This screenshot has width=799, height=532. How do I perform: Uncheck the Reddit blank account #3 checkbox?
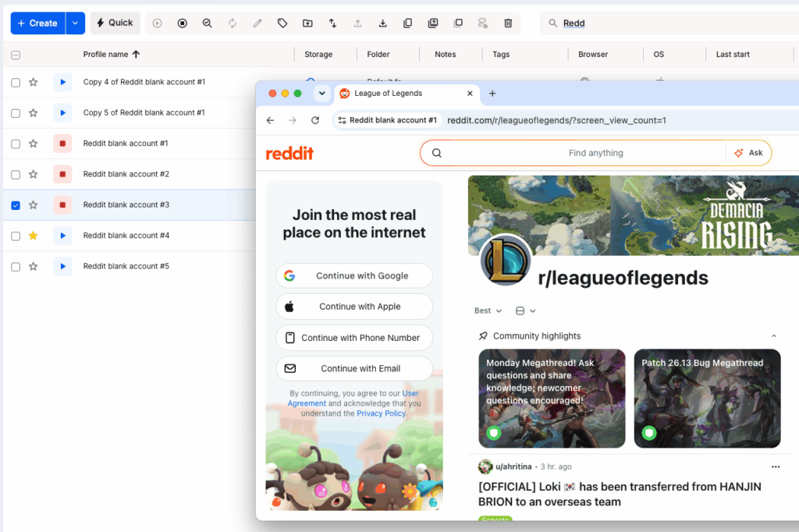(x=16, y=205)
